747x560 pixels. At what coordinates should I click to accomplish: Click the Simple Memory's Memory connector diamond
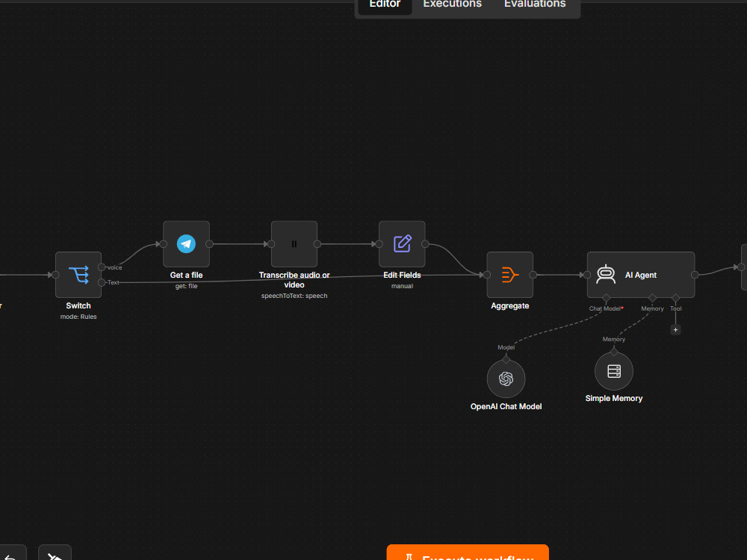(x=613, y=352)
